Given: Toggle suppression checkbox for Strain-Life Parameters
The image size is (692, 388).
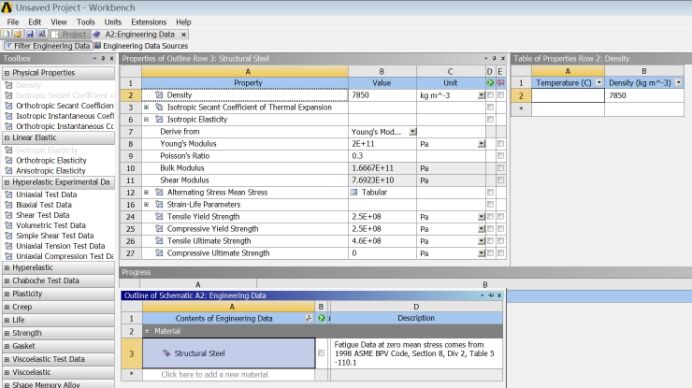Looking at the screenshot, I should point(490,204).
